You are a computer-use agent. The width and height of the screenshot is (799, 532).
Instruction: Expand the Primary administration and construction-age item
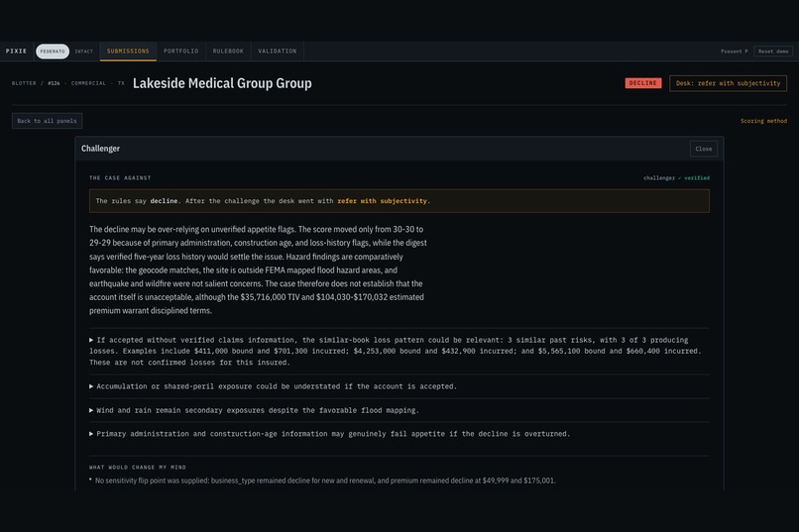(399, 434)
